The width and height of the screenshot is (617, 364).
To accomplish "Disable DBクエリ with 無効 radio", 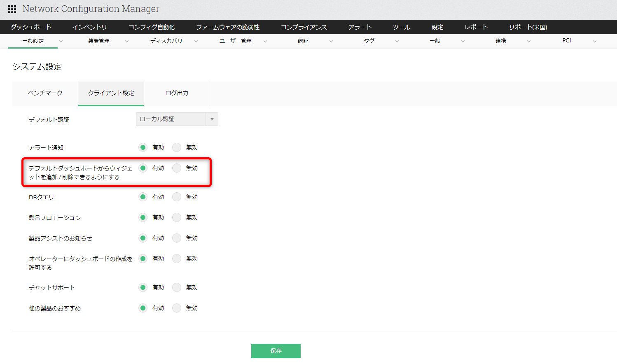I will (x=177, y=197).
